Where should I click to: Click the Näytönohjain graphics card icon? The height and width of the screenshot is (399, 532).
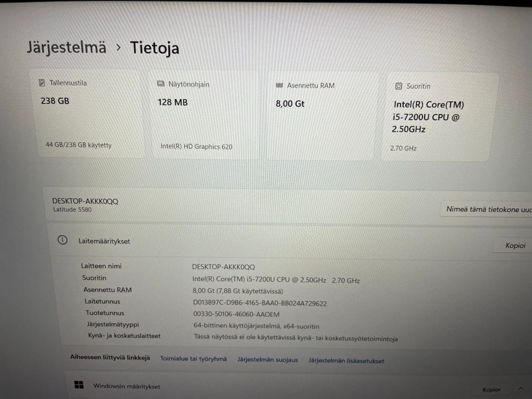pos(161,84)
